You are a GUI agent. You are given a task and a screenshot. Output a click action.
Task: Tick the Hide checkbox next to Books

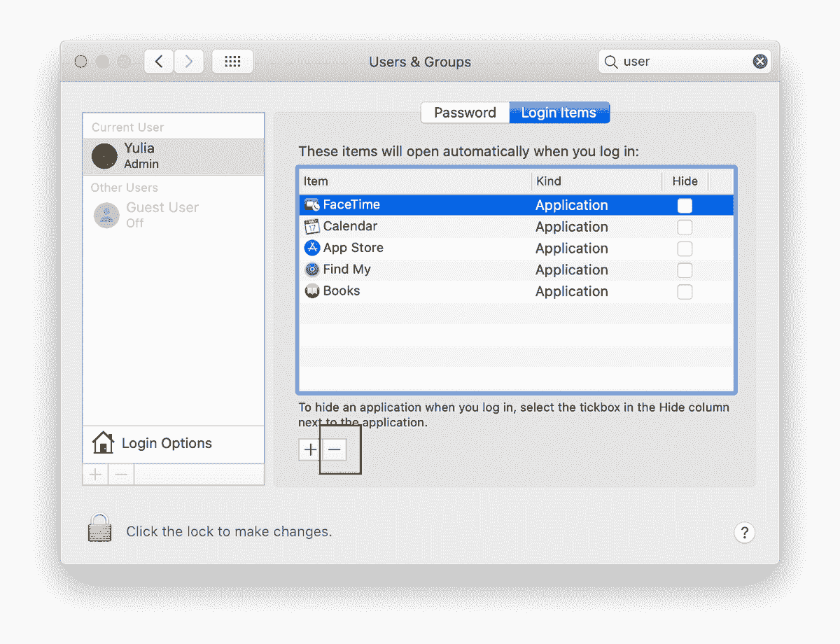pos(685,291)
